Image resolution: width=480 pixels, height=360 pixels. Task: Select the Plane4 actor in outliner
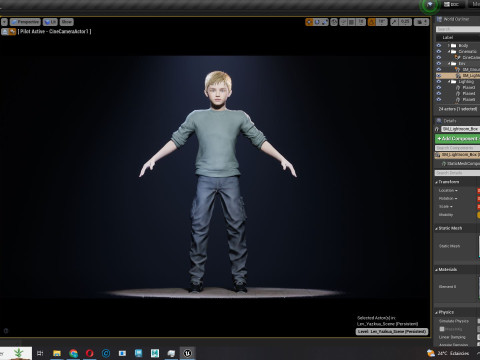(469, 94)
